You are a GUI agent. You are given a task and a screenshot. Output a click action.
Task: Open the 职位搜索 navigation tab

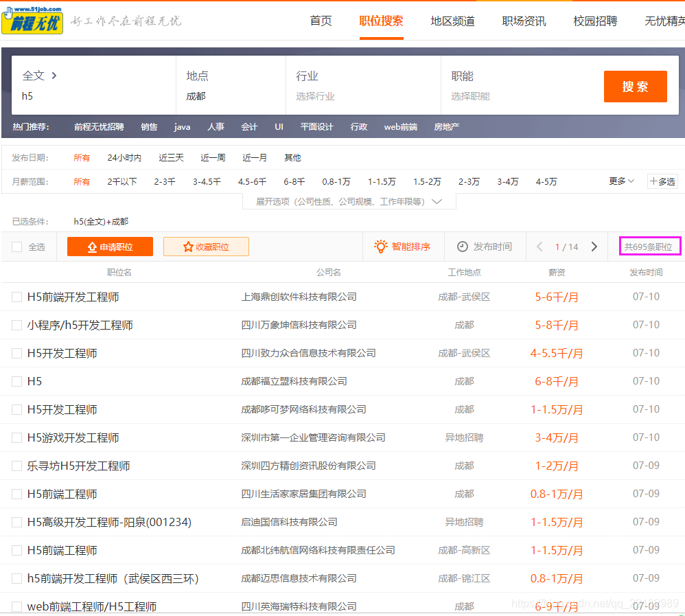(381, 21)
